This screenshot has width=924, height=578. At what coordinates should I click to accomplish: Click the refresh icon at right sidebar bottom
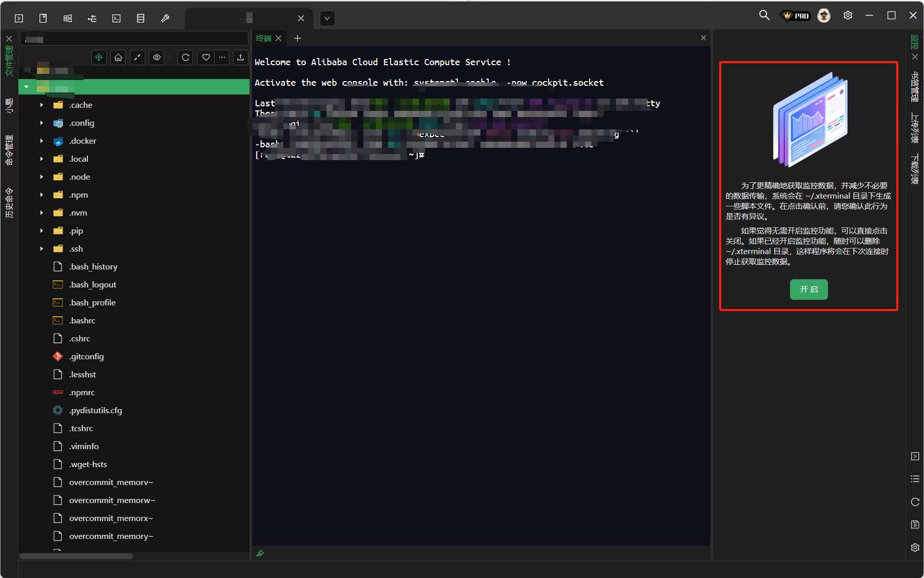915,502
